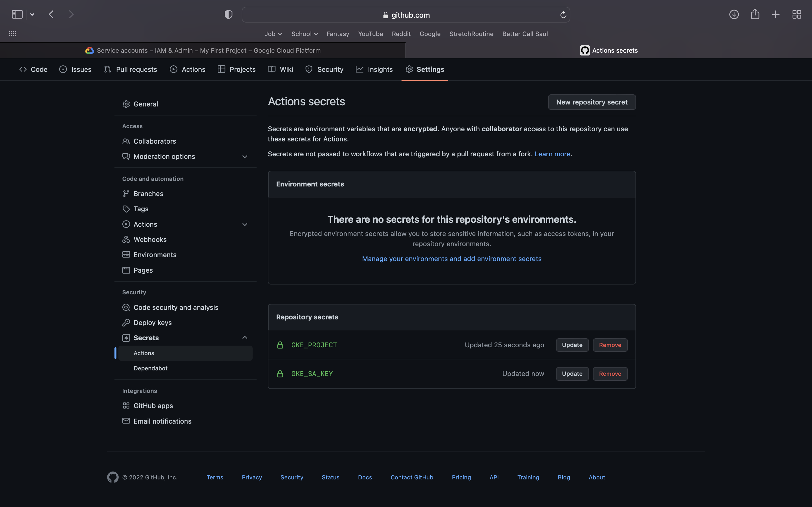Click the page reload icon
Viewport: 812px width, 507px height.
pos(563,15)
